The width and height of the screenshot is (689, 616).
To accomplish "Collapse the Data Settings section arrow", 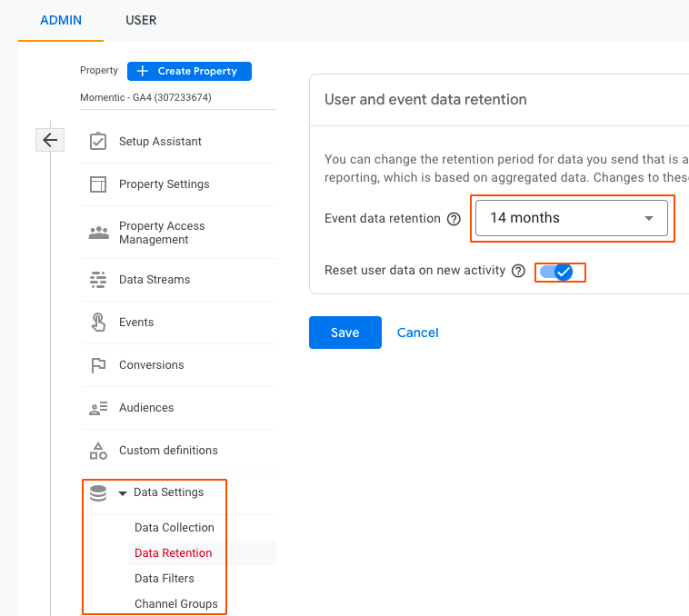I will point(122,493).
